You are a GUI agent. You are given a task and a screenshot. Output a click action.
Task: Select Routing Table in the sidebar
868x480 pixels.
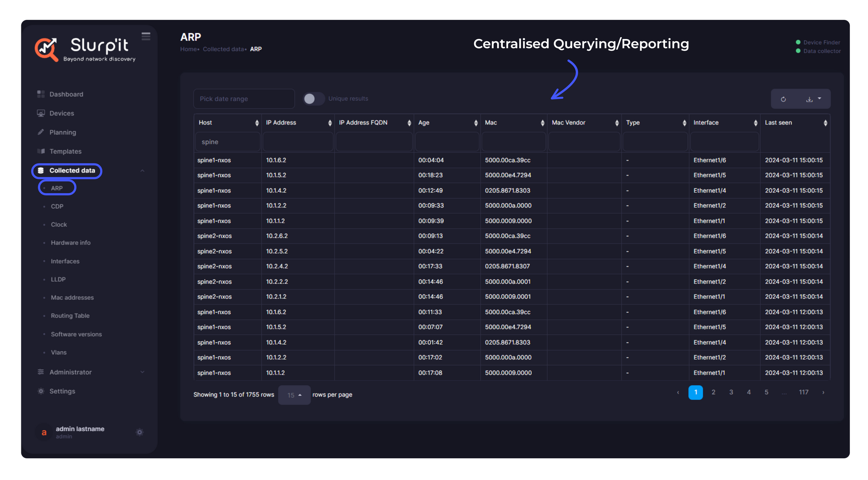click(70, 315)
